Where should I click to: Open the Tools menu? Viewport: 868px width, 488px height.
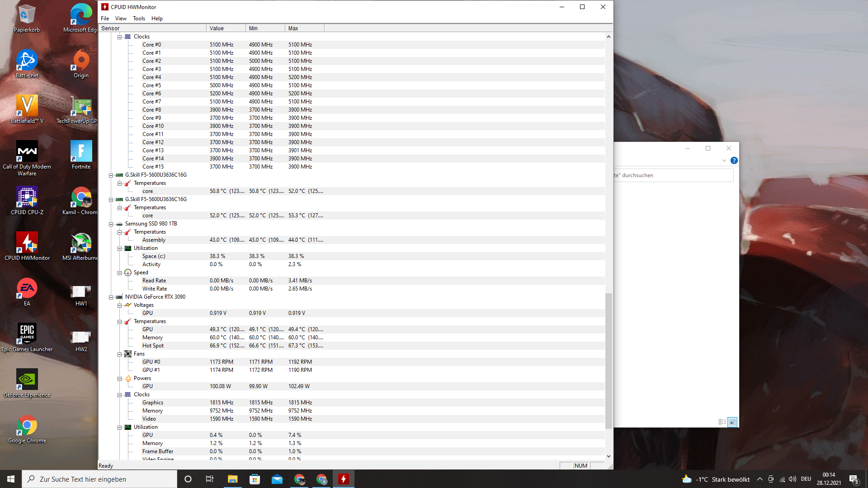click(139, 19)
